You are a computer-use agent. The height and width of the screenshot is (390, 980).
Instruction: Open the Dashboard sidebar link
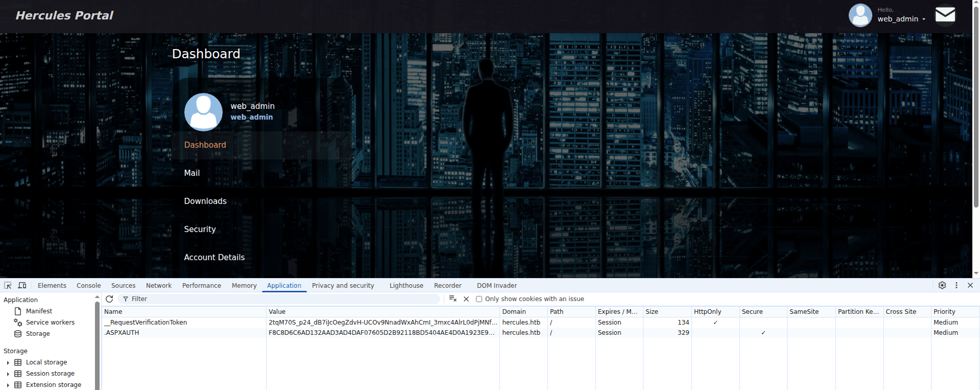(x=205, y=145)
